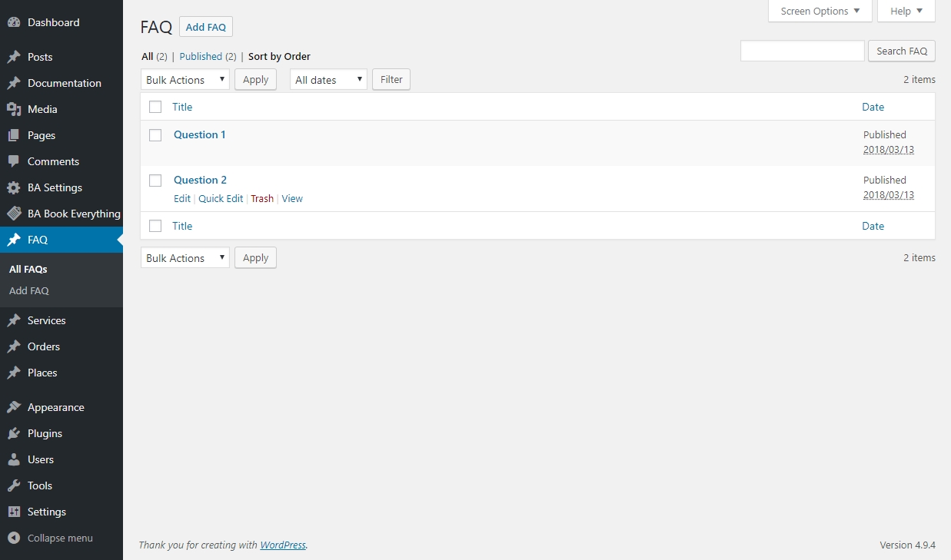Click the Tools wrench icon
The width and height of the screenshot is (951, 560).
click(x=14, y=485)
